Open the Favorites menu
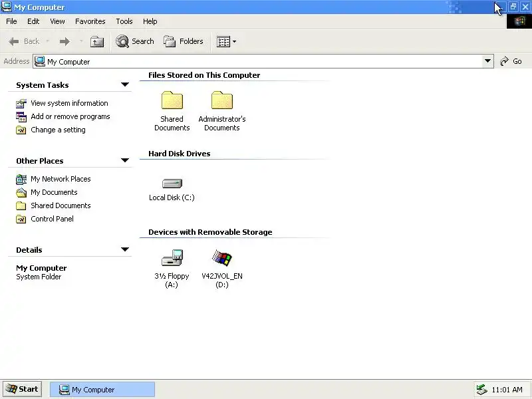 click(90, 21)
